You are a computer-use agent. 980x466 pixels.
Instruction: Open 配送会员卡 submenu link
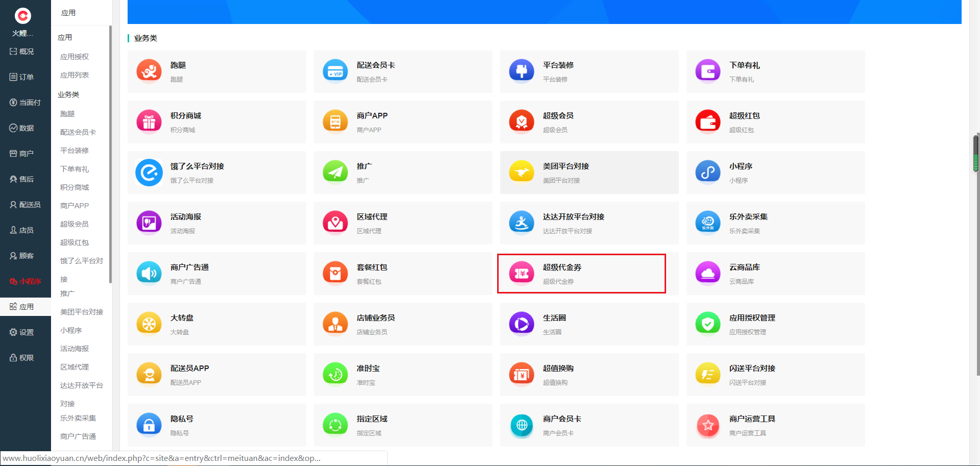click(x=78, y=132)
